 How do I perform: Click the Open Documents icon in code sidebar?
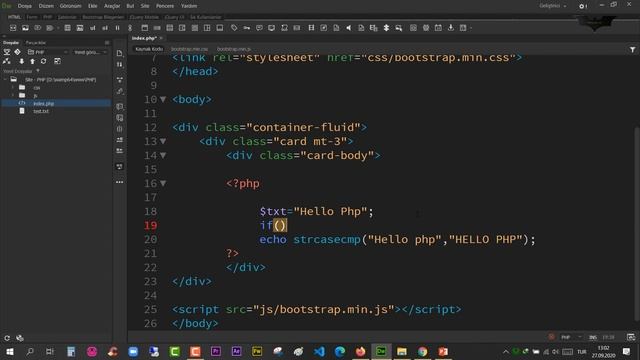tap(120, 53)
